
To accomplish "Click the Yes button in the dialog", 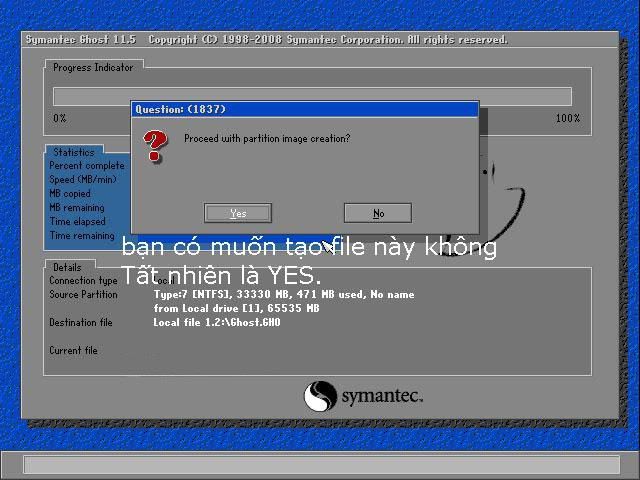I will tap(238, 213).
